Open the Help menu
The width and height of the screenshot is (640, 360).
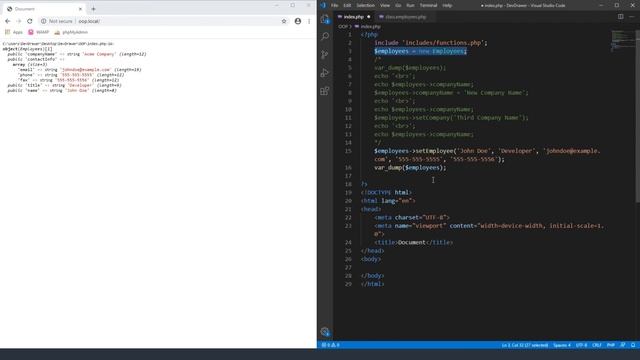(x=447, y=5)
